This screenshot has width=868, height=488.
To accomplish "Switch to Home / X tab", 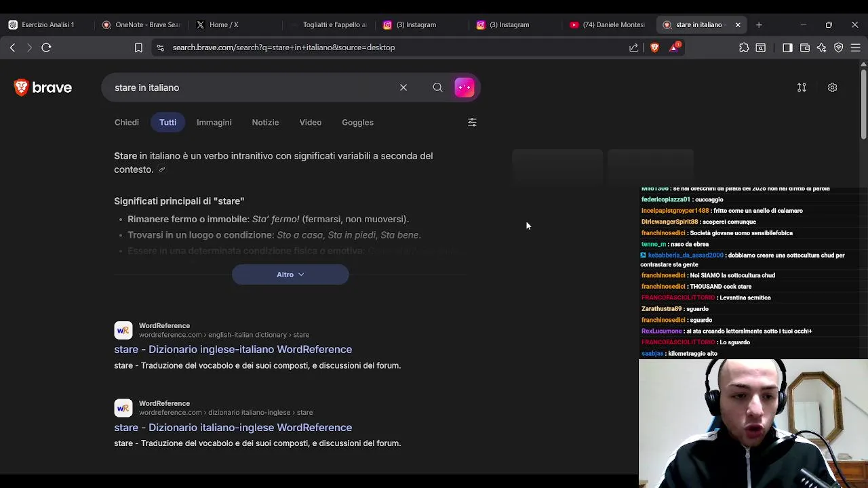I will (x=224, y=24).
